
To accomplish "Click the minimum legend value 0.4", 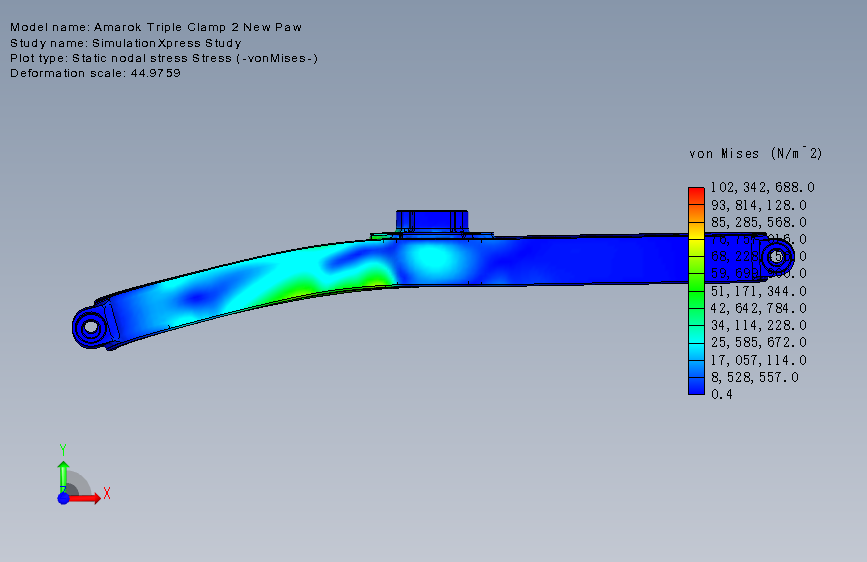I will click(x=722, y=394).
